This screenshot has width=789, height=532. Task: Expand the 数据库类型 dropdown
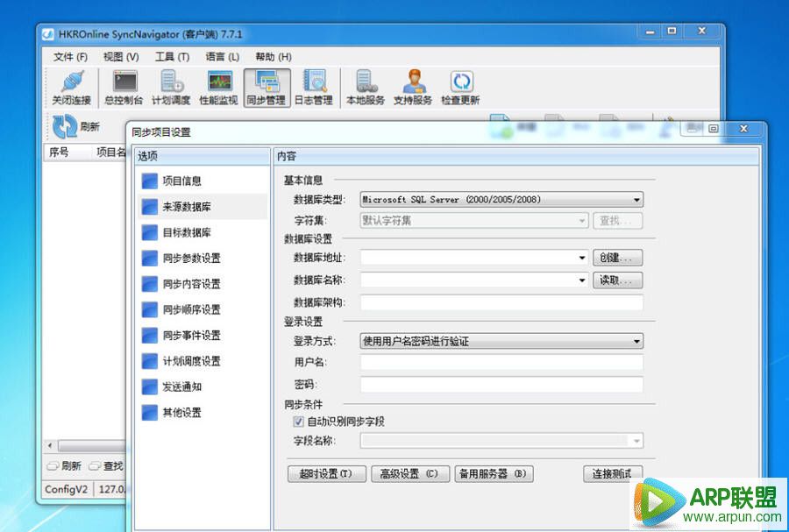pyautogui.click(x=636, y=200)
